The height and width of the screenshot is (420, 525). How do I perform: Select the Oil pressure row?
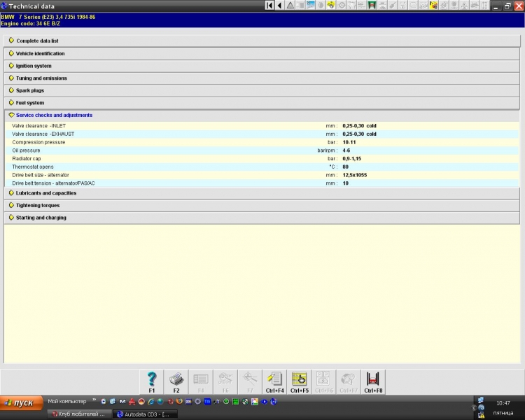click(262, 150)
